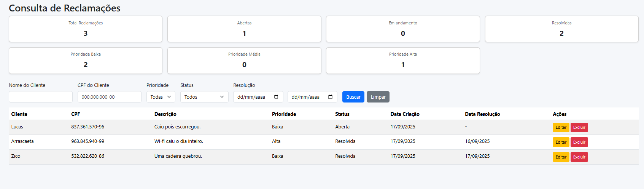Viewport: 644px width, 189px height.
Task: Click resolution date 16/09/2025
Action: coord(477,141)
